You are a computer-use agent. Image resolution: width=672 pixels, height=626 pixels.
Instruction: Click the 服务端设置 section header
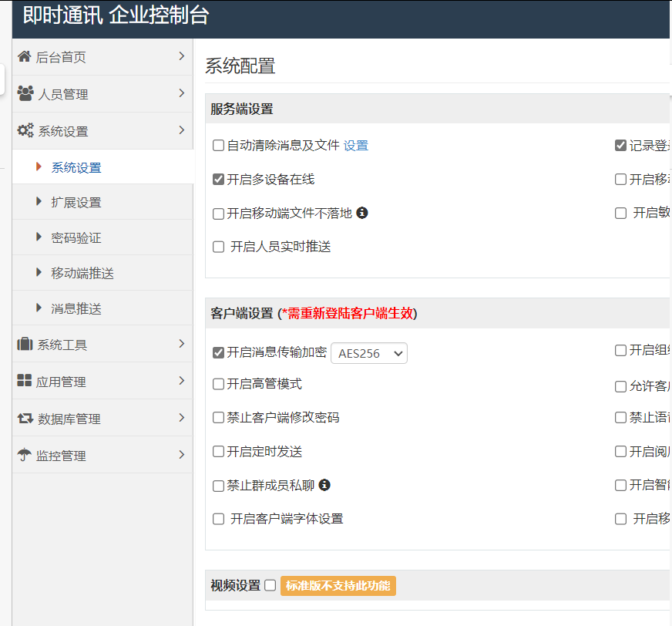click(242, 109)
